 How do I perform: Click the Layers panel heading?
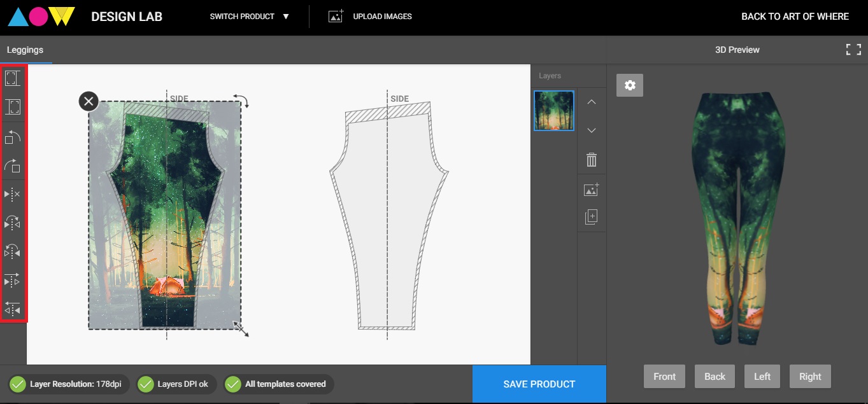550,76
